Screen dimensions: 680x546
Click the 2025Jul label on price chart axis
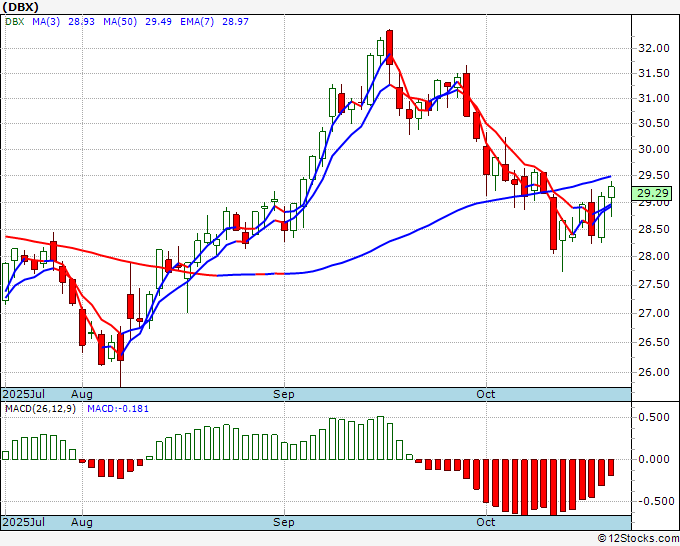point(24,394)
